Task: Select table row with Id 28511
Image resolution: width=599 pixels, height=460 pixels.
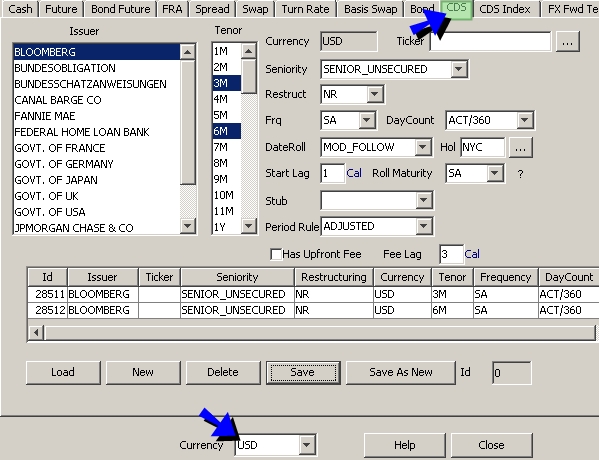Action: [313, 294]
